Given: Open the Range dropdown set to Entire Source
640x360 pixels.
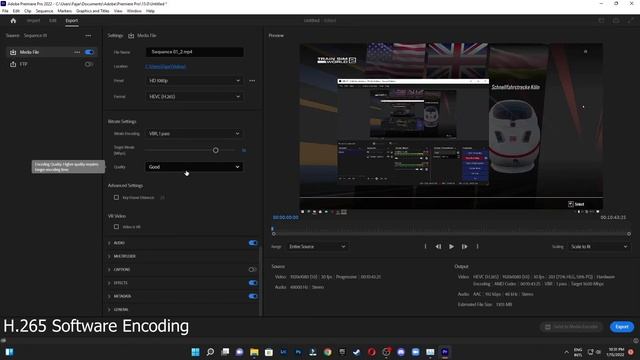Looking at the screenshot, I should 317,247.
